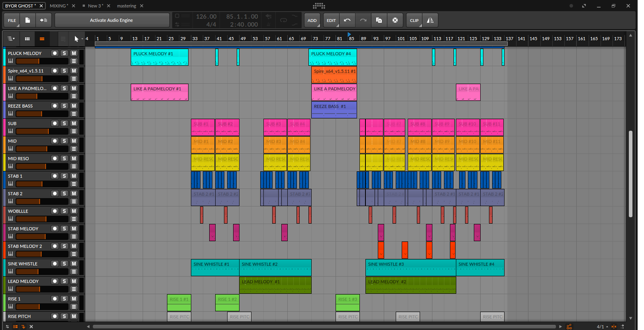
Task: Click the swap arrows icon at bottom left
Action: pyautogui.click(x=7, y=326)
